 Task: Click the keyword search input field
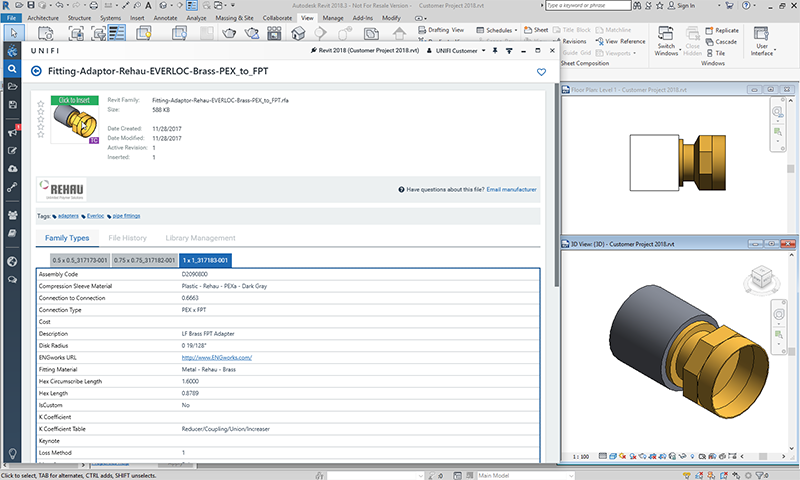click(588, 6)
